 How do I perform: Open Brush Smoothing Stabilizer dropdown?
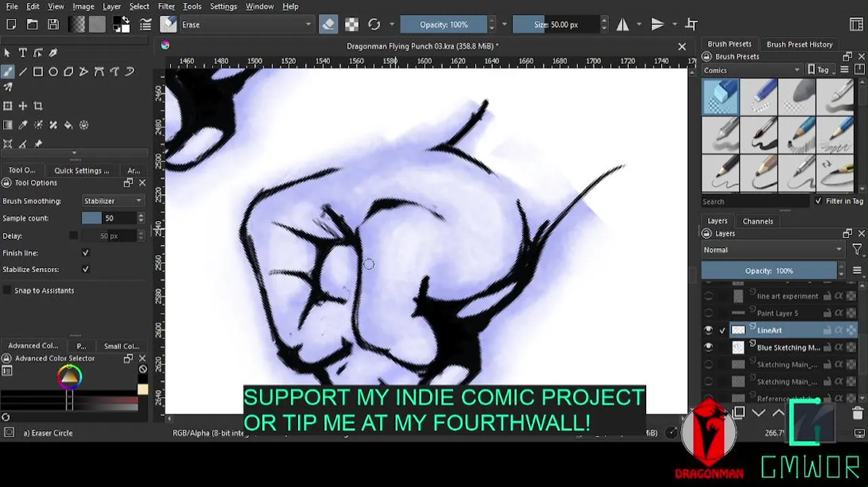[113, 201]
